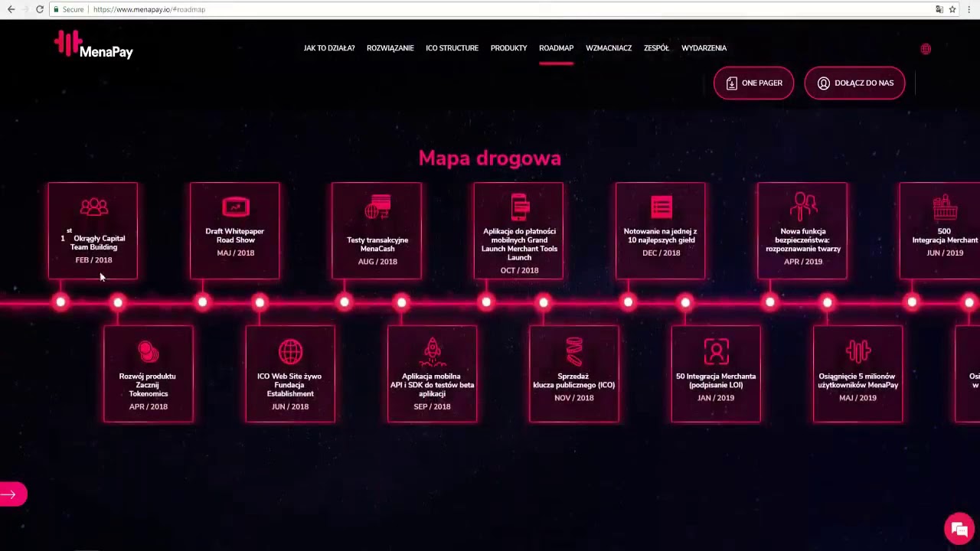980x551 pixels.
Task: Open WYDARZENIA nav item
Action: [x=704, y=48]
